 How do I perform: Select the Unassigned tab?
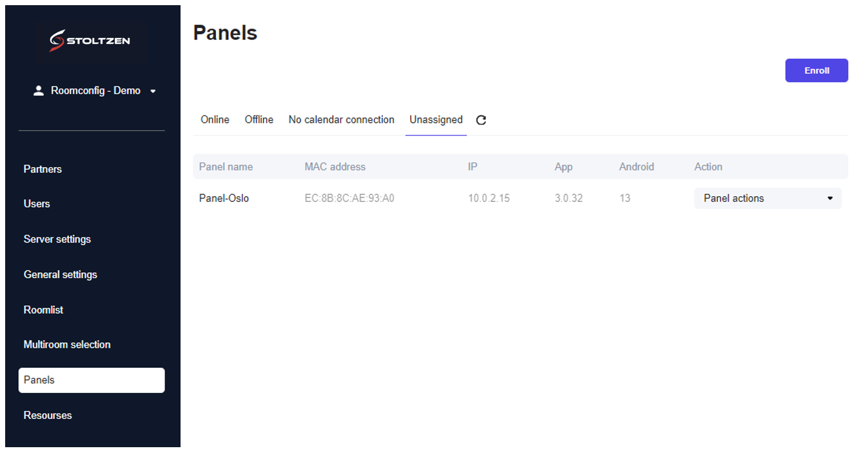[x=436, y=120]
